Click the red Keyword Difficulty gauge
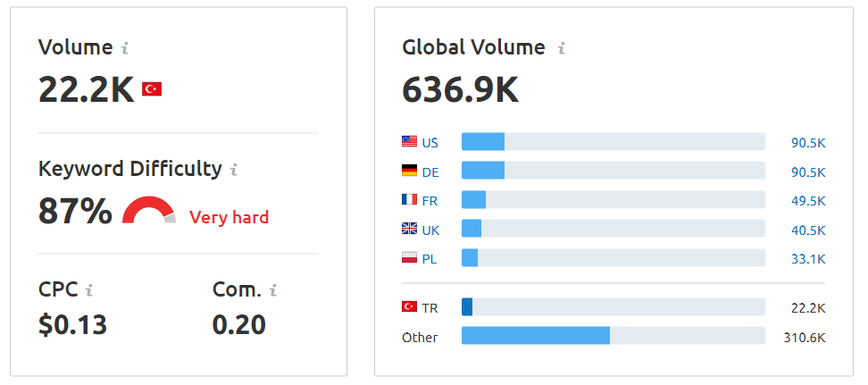Screen dimensions: 868x385 [x=149, y=210]
